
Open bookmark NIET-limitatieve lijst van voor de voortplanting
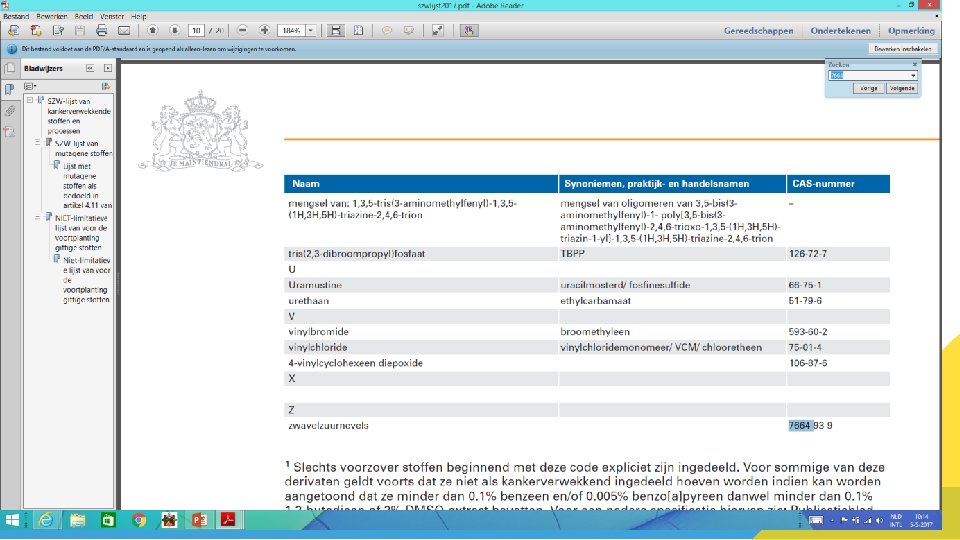click(81, 233)
